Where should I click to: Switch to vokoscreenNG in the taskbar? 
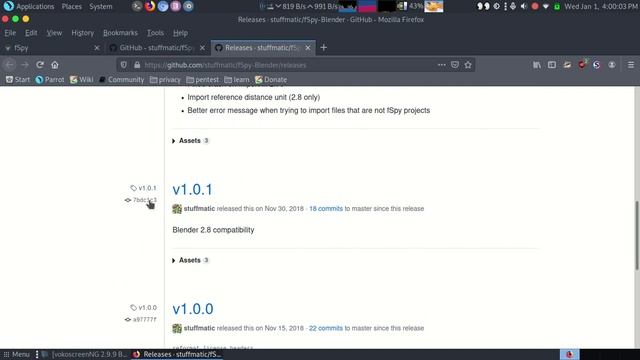tap(85, 354)
